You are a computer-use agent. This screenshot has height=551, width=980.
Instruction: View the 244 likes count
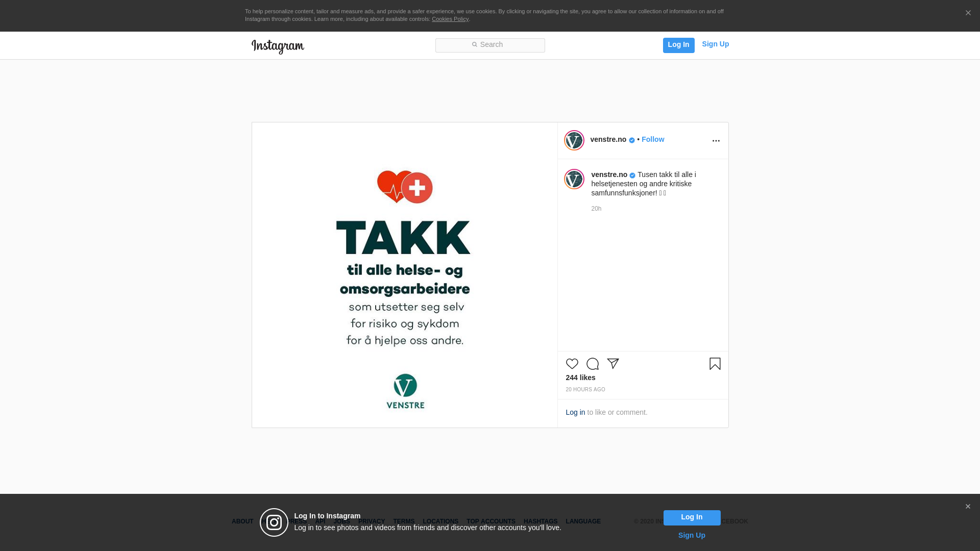point(580,378)
